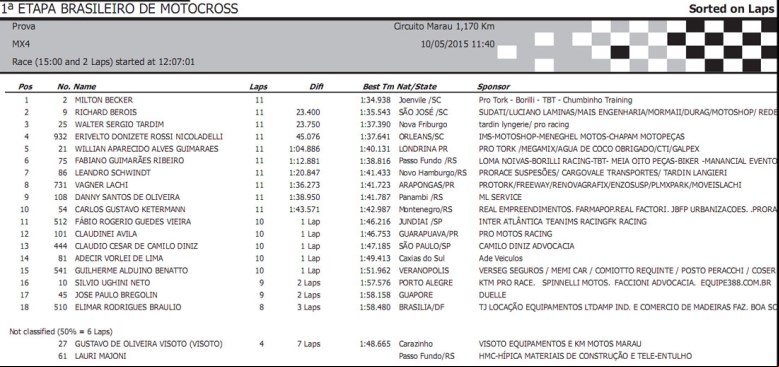Click the MX4 class label
Screen dimensions: 779x367
click(21, 44)
